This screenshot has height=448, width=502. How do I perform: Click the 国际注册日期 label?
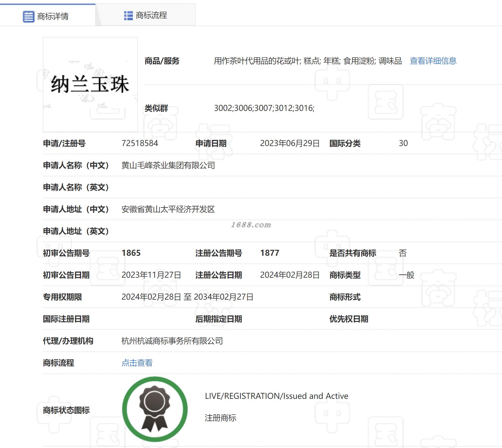pyautogui.click(x=66, y=319)
